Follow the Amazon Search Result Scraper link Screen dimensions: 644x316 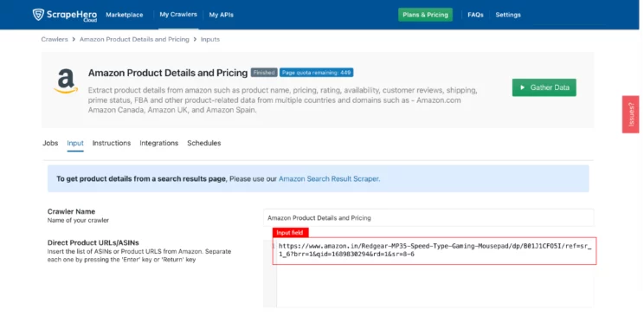(330, 178)
